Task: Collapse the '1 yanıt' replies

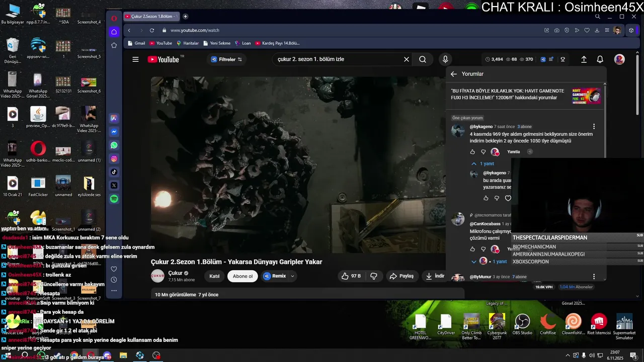Action: click(482, 164)
